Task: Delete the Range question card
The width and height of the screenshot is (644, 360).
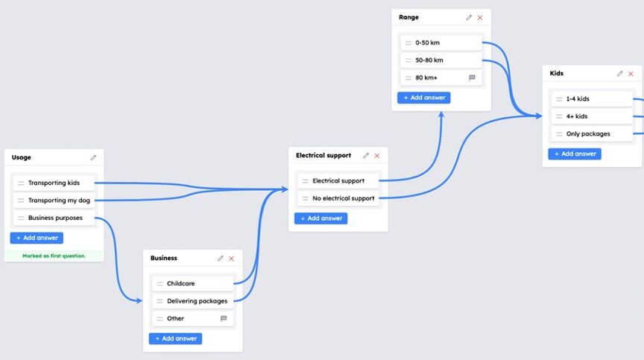Action: pos(480,18)
